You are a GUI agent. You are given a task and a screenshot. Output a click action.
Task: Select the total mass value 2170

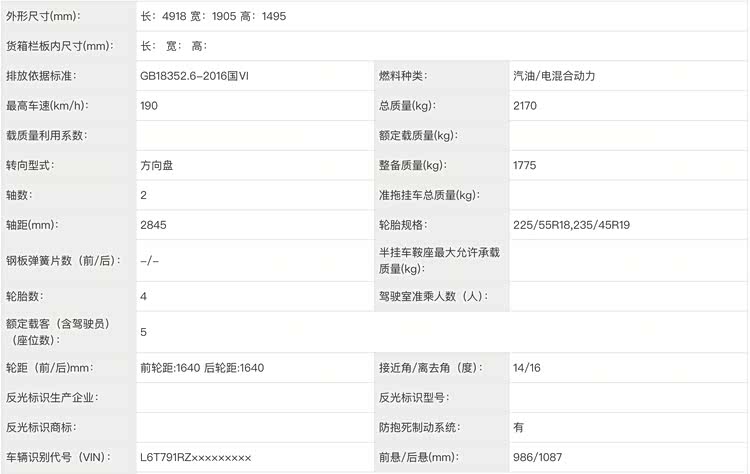525,105
